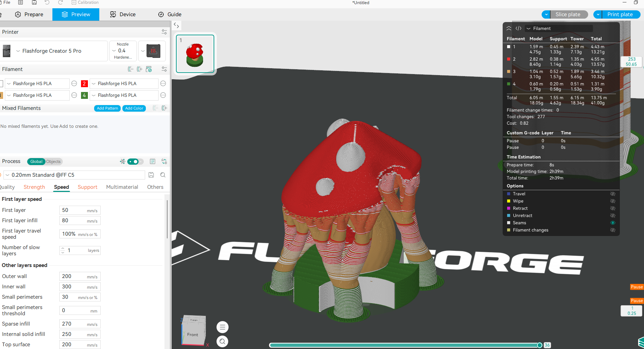Screen dimensions: 644x349
Task: Collapse the legend panel with the up chevron
Action: tap(509, 29)
